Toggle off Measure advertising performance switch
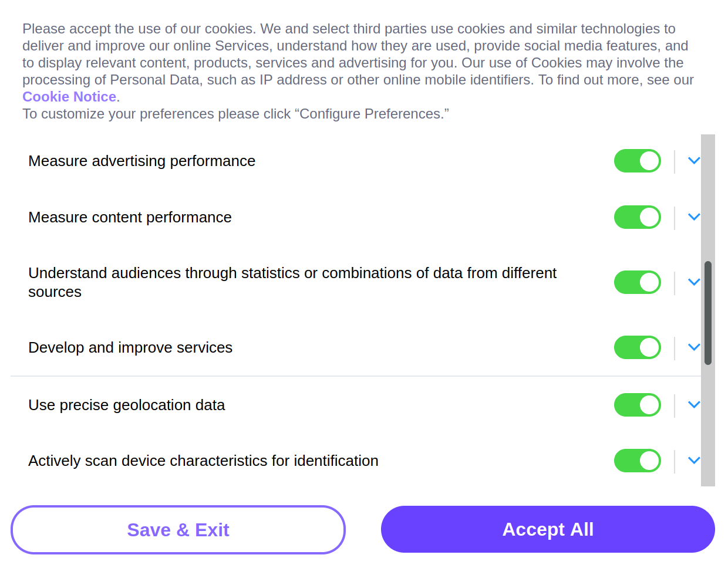This screenshot has width=728, height=575. point(637,161)
